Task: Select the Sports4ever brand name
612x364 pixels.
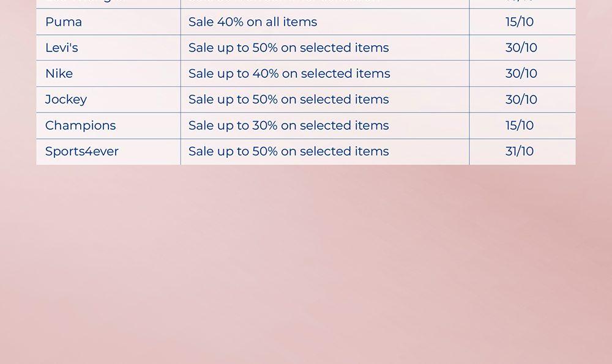Action: coord(82,151)
